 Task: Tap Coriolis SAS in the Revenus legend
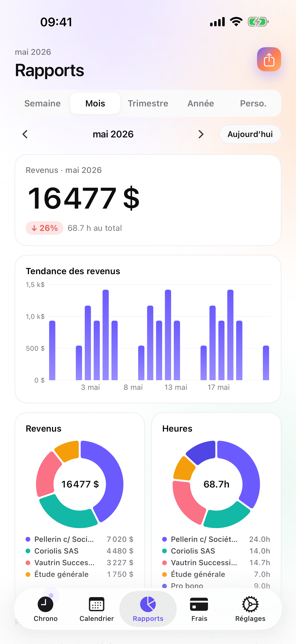tap(57, 551)
